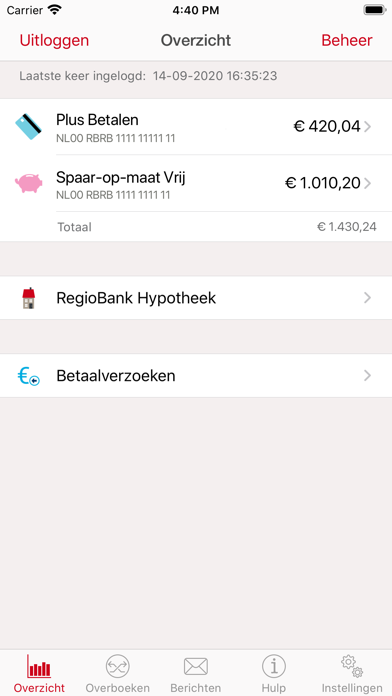Open Betaalverzoeken using its chevron
The height and width of the screenshot is (696, 392).
(367, 376)
